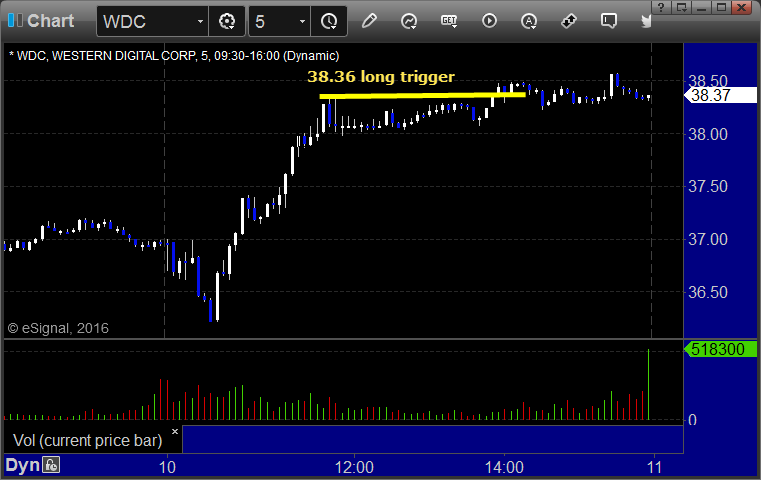The height and width of the screenshot is (480, 761).
Task: Click the tallest green volume bar
Action: click(648, 384)
